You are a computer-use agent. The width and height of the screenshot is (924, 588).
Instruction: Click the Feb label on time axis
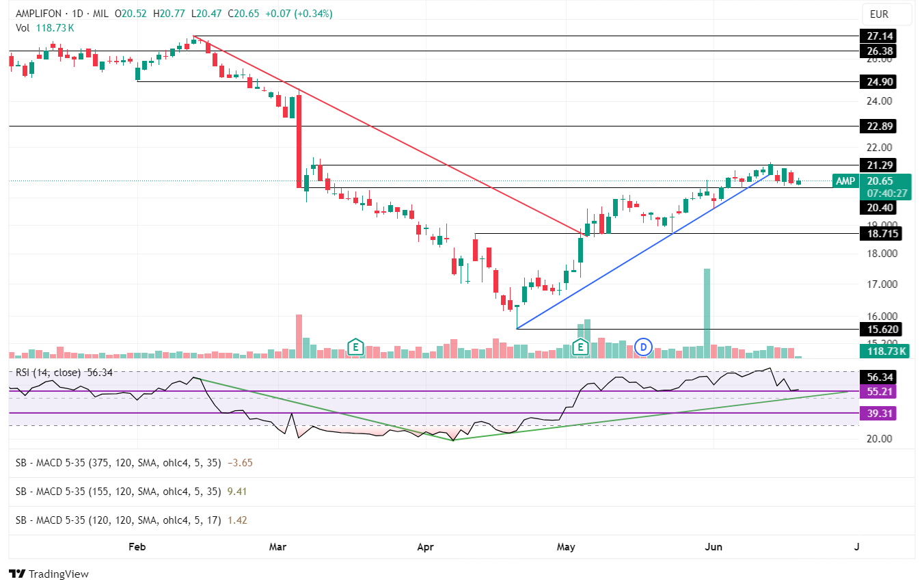tap(137, 547)
